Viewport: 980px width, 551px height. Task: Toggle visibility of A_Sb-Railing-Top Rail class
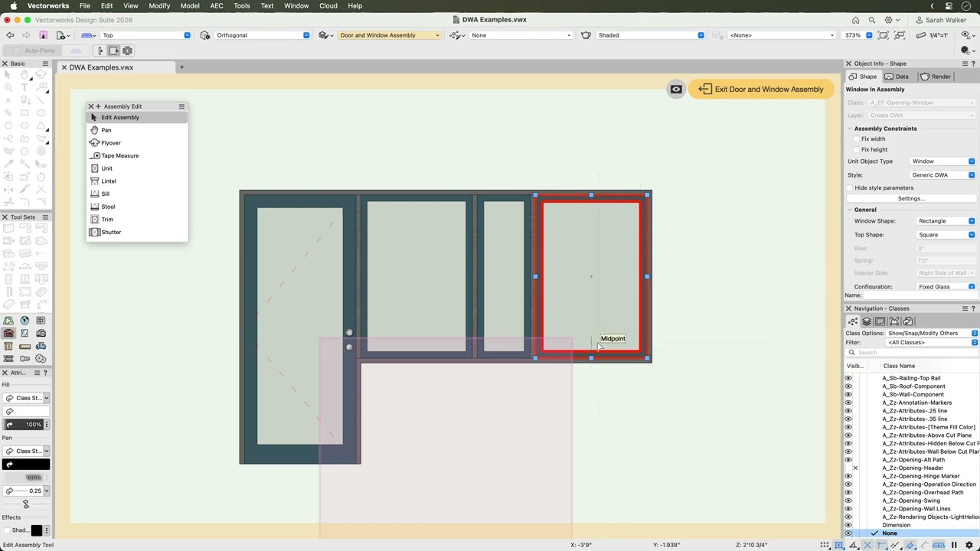tap(848, 378)
